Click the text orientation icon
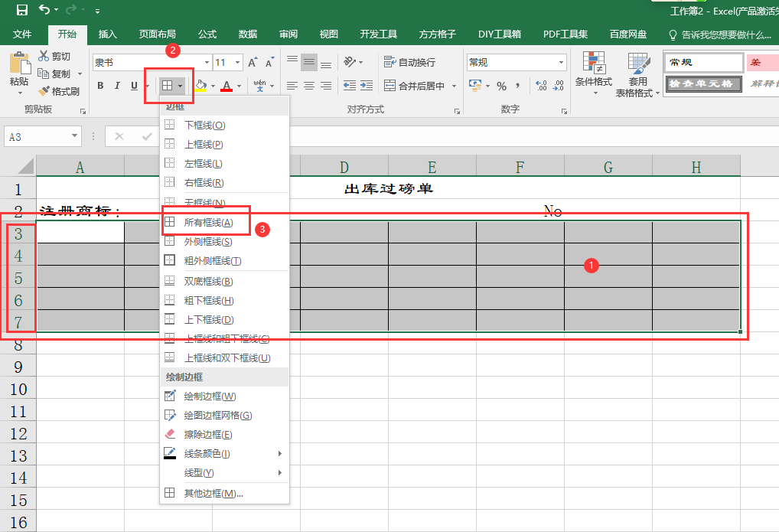Viewport: 779px width, 532px height. pyautogui.click(x=350, y=62)
